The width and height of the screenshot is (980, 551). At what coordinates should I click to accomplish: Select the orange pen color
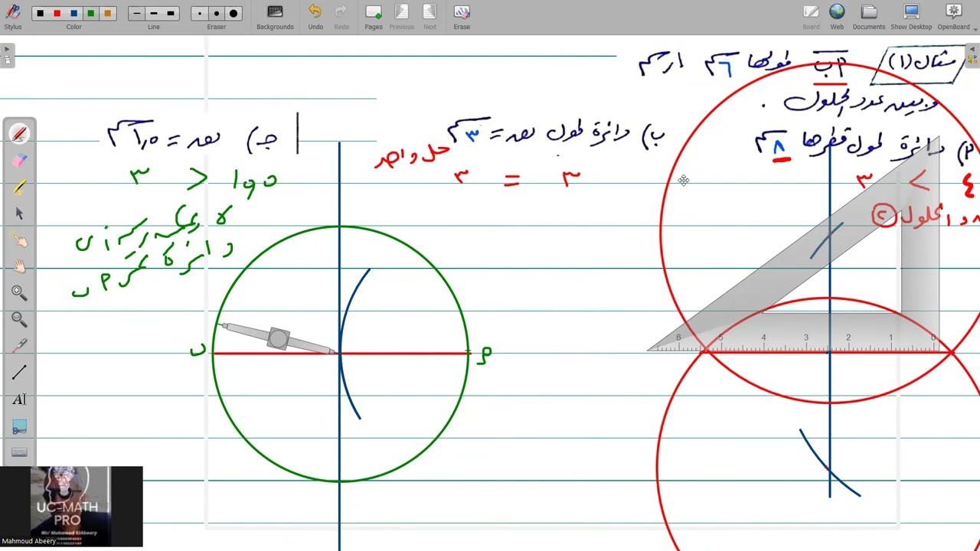point(107,14)
